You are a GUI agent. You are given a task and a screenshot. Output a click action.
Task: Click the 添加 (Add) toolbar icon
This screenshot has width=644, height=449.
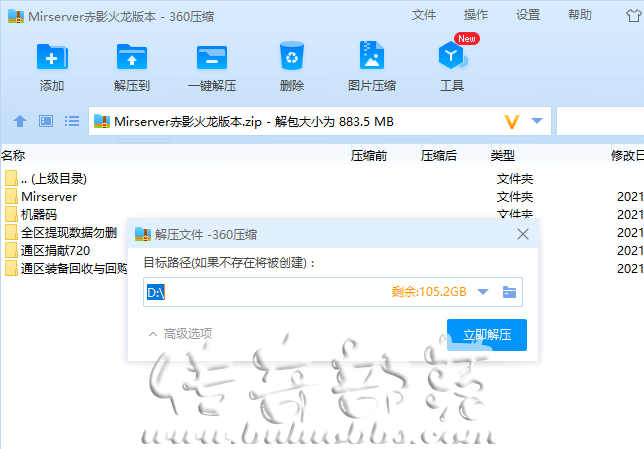[52, 58]
